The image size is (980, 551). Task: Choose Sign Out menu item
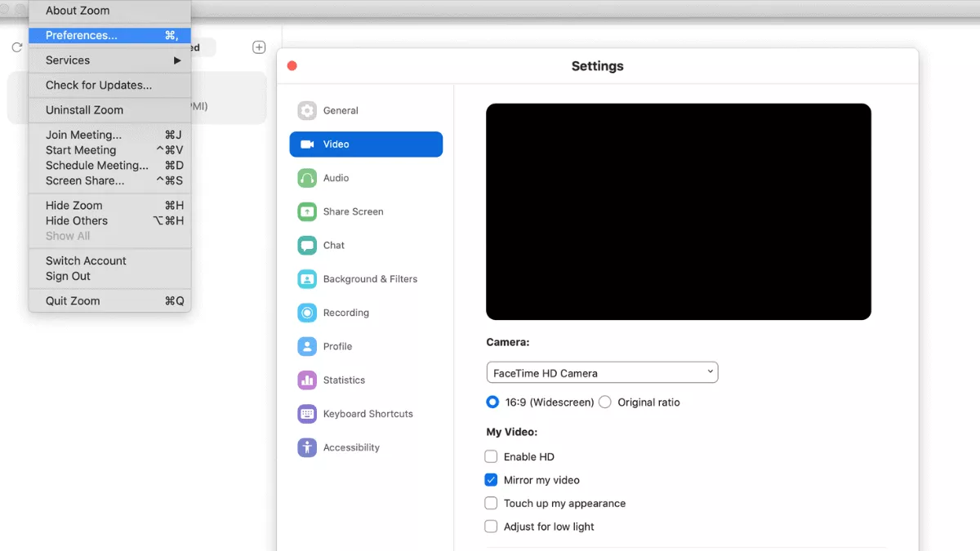[109, 276]
